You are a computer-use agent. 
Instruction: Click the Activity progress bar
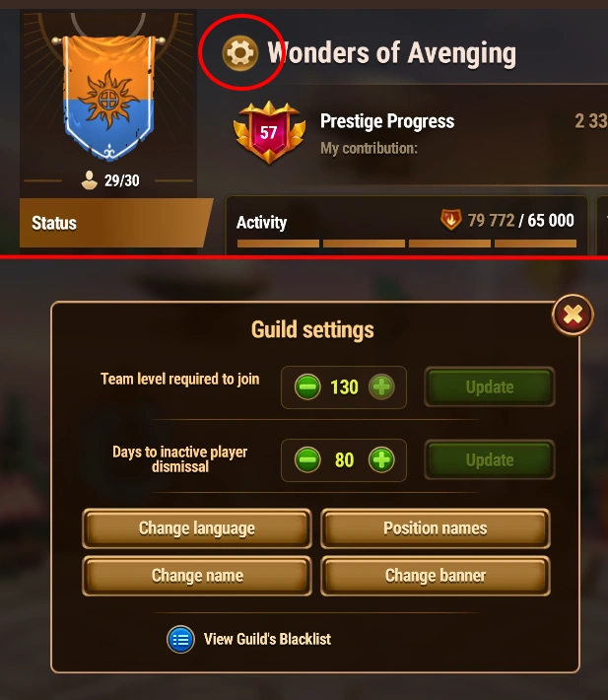coord(407,244)
